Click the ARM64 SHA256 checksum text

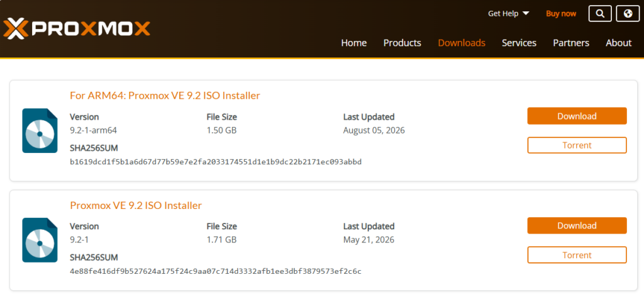[x=216, y=162]
